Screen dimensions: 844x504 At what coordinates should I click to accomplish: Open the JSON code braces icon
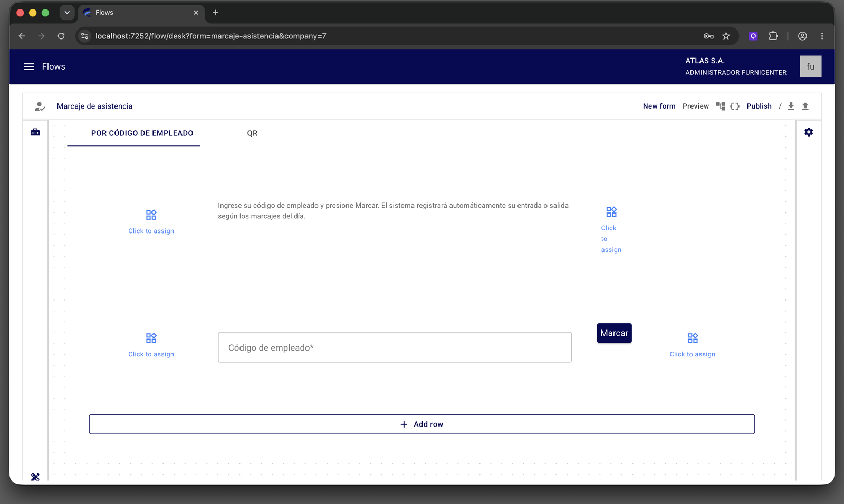[735, 106]
